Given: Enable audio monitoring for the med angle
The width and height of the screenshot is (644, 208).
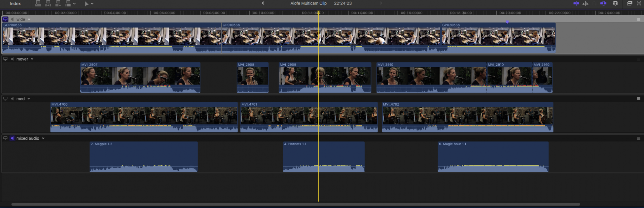Looking at the screenshot, I should tap(13, 99).
